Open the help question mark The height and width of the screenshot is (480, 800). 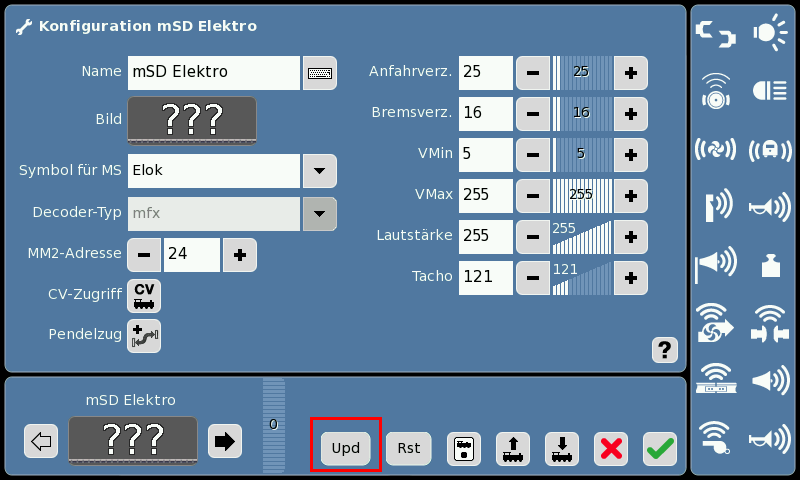665,350
